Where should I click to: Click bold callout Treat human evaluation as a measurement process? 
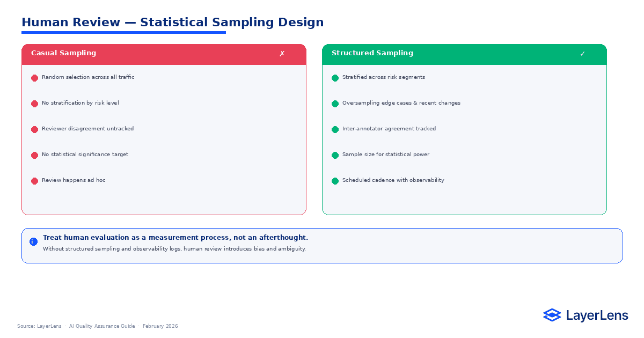tap(175, 238)
